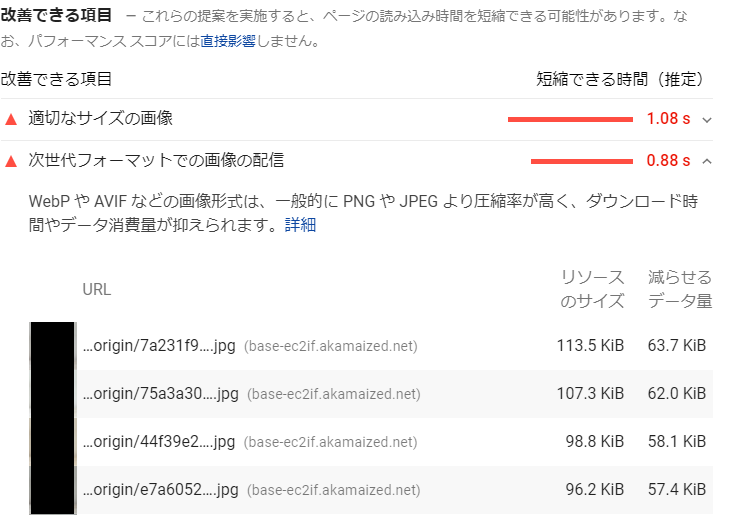Select the 次世代フォーマットでの画像の配信 audit title
Screen dimensions: 730x515
(156, 160)
